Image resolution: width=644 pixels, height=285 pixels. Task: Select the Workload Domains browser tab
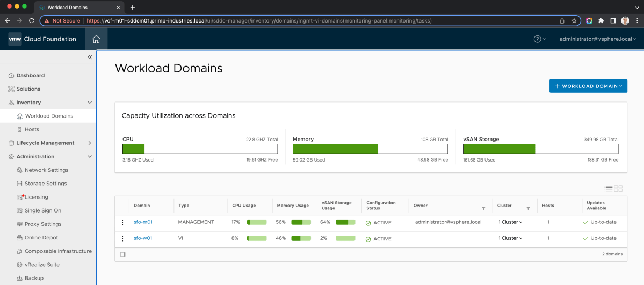[x=79, y=8]
